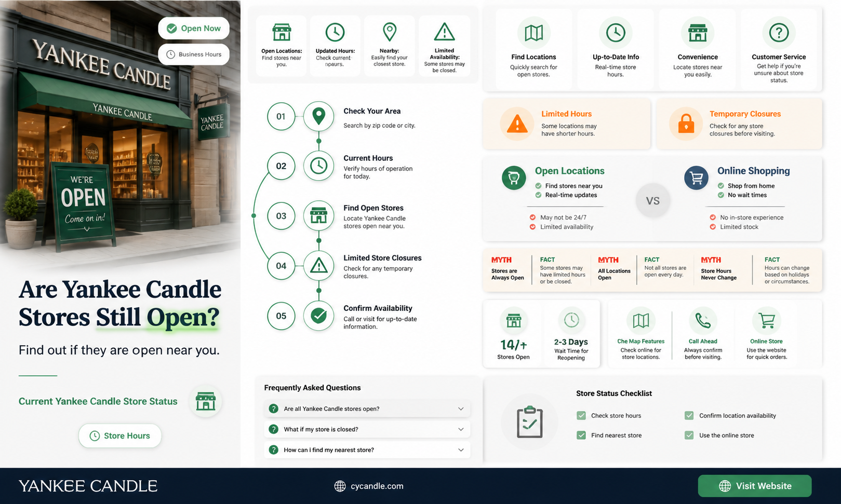Open the cycandle.com link
The image size is (841, 504).
coord(377,486)
